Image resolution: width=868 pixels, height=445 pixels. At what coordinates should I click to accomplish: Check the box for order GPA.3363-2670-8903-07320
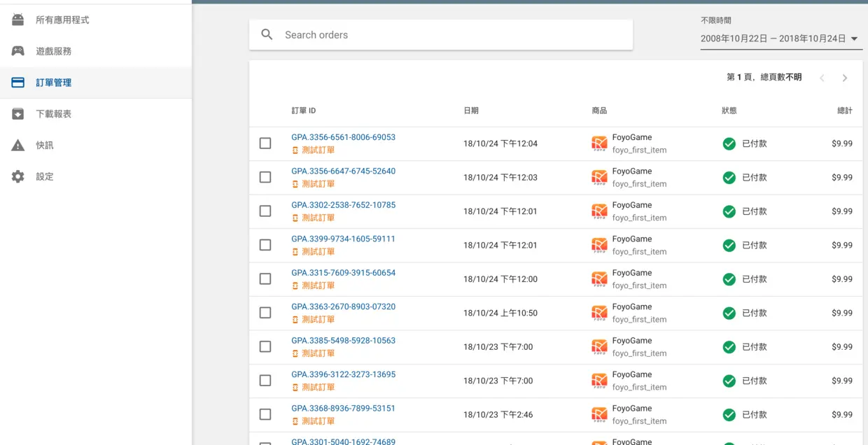coord(265,313)
